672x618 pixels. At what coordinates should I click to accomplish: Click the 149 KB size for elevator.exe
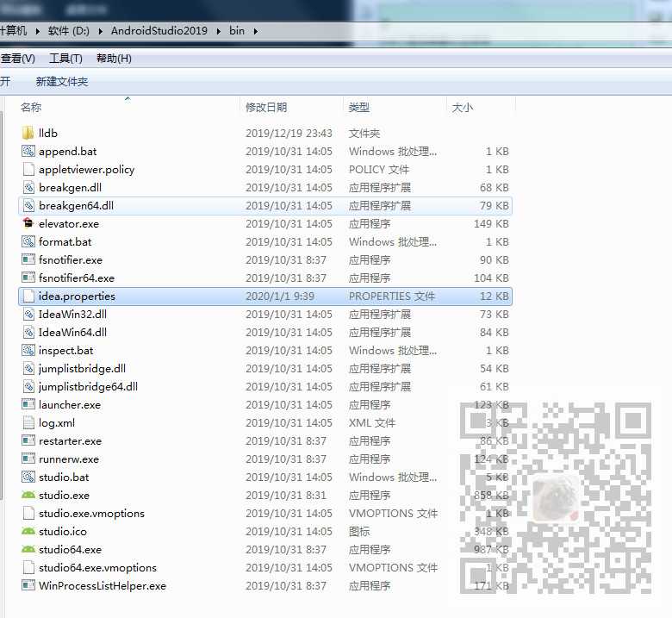pos(491,224)
